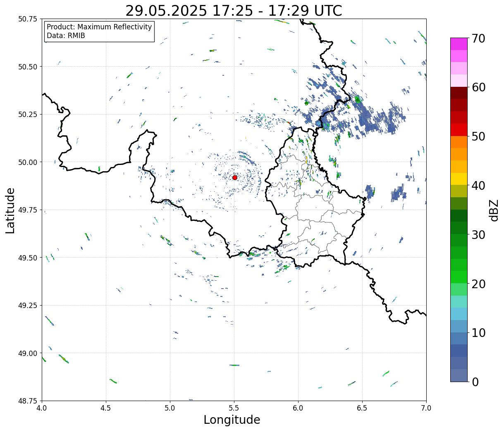Image resolution: width=504 pixels, height=430 pixels.
Task: Click the 'Data: RMIB' text
Action: click(66, 36)
